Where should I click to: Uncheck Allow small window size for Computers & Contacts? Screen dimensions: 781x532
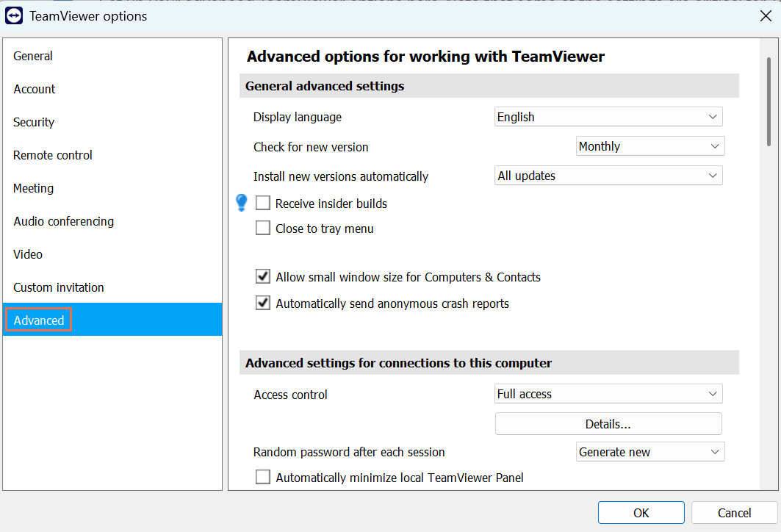tap(263, 276)
